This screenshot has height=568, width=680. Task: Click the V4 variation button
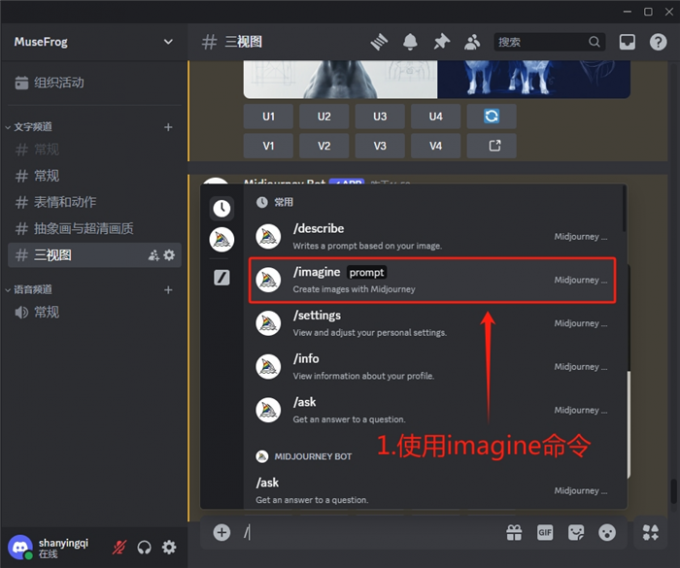[x=435, y=146]
